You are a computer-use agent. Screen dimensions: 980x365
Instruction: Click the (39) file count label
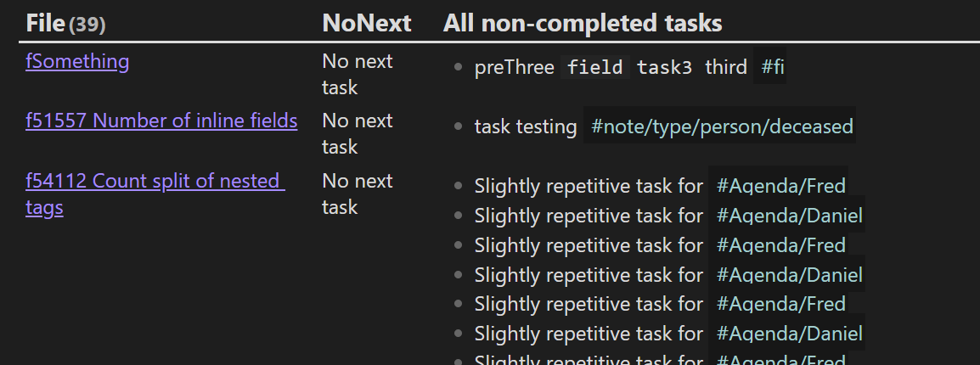click(87, 25)
